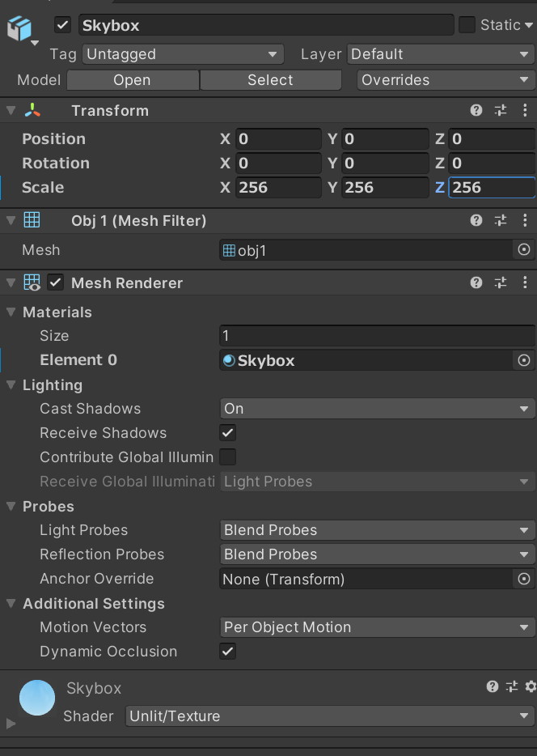This screenshot has height=756, width=537.
Task: Open the Cast Shadows dropdown
Action: [377, 409]
